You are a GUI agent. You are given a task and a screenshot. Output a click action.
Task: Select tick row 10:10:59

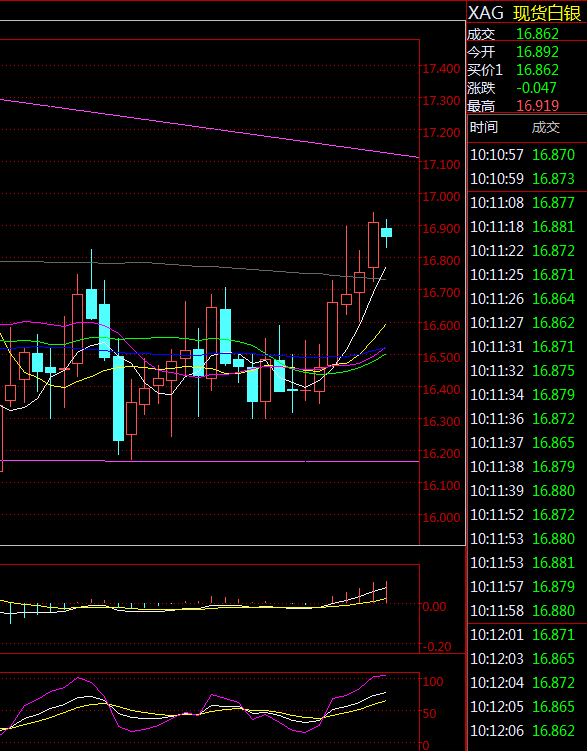(x=527, y=179)
